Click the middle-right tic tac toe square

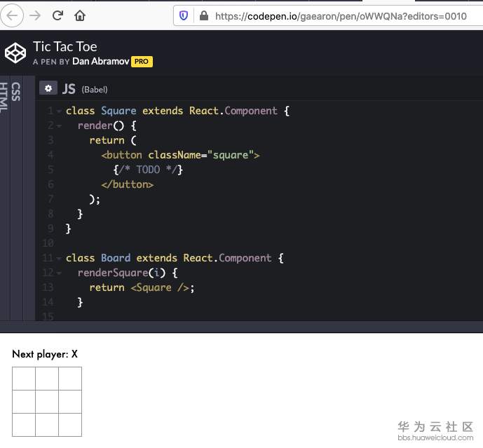[70, 402]
